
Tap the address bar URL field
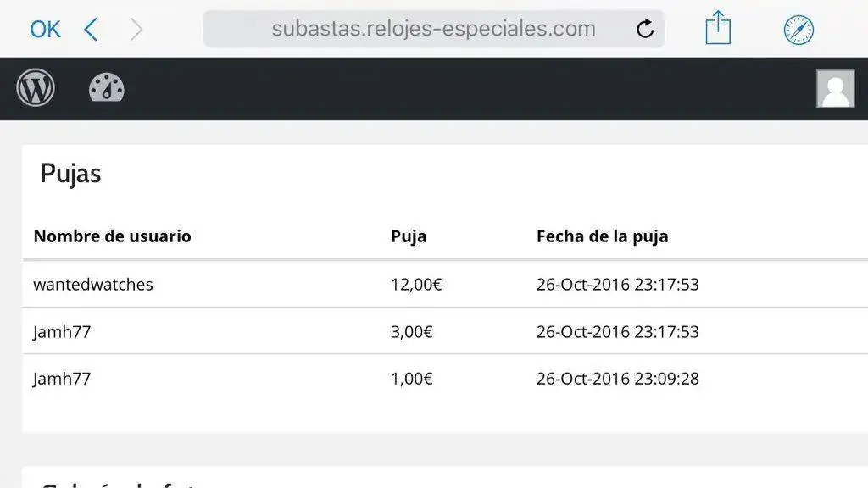pyautogui.click(x=433, y=29)
